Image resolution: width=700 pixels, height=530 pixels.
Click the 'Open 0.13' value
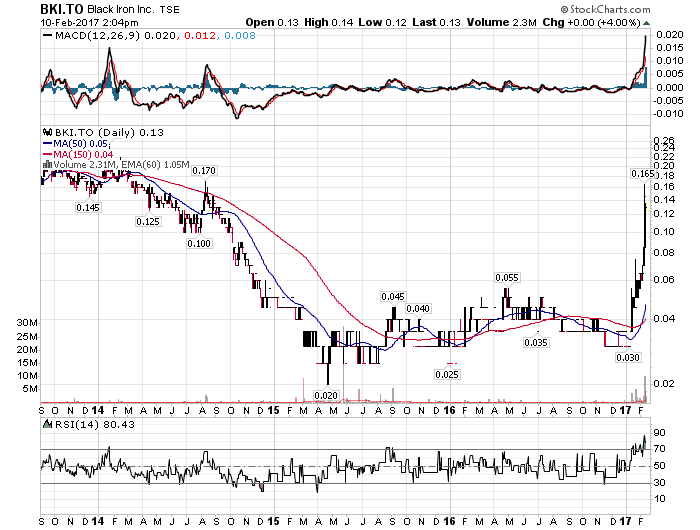tap(271, 22)
